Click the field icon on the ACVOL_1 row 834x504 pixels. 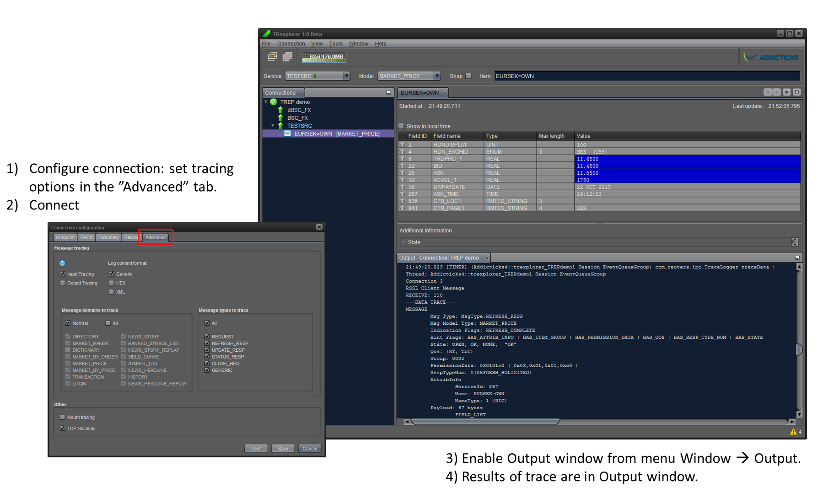tap(402, 180)
